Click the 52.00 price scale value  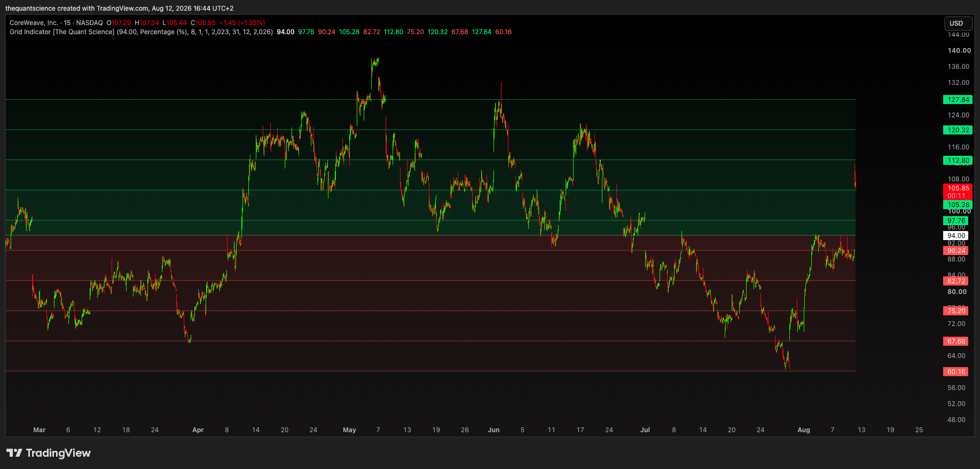tap(957, 404)
